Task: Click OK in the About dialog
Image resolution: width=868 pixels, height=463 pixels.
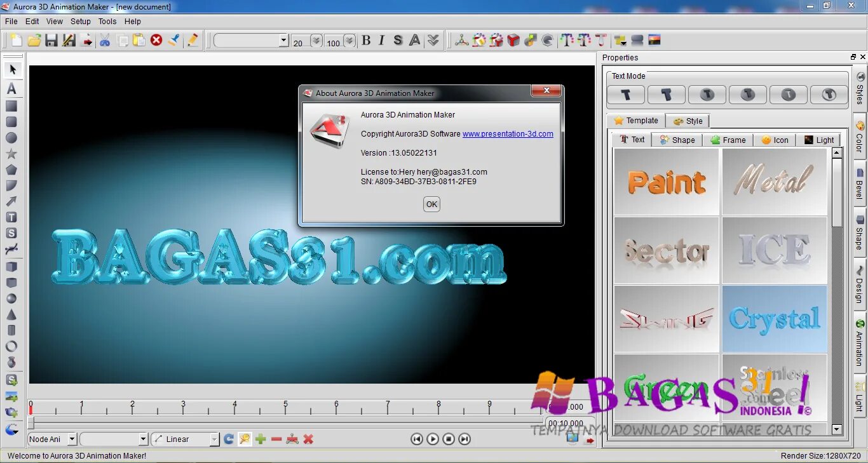Action: (x=431, y=204)
